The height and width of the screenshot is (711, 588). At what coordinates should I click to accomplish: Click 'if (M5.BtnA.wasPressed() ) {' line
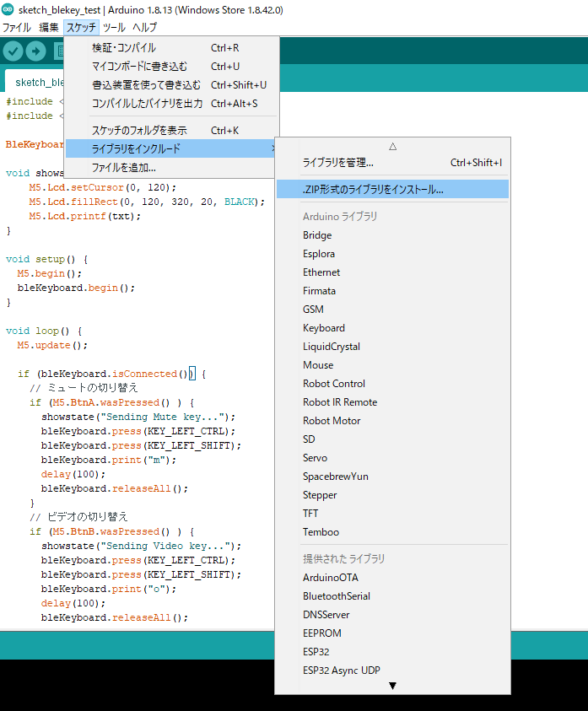pyautogui.click(x=112, y=402)
